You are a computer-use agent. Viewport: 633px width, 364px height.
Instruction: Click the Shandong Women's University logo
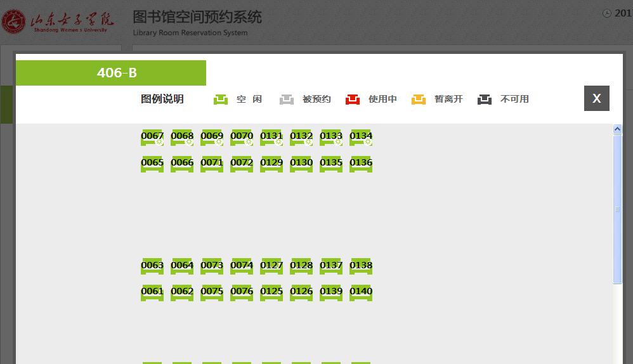[x=55, y=23]
